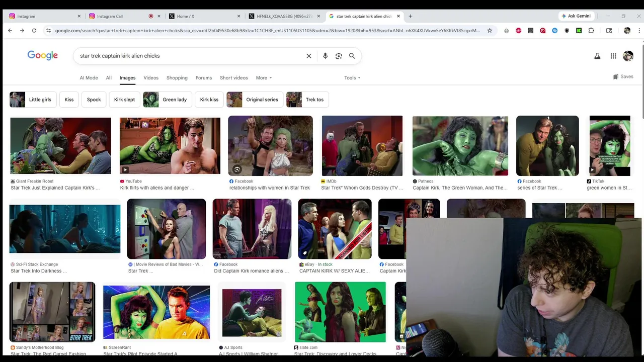Filter by Trek tos chip
This screenshot has width=644, height=362.
coord(307,100)
